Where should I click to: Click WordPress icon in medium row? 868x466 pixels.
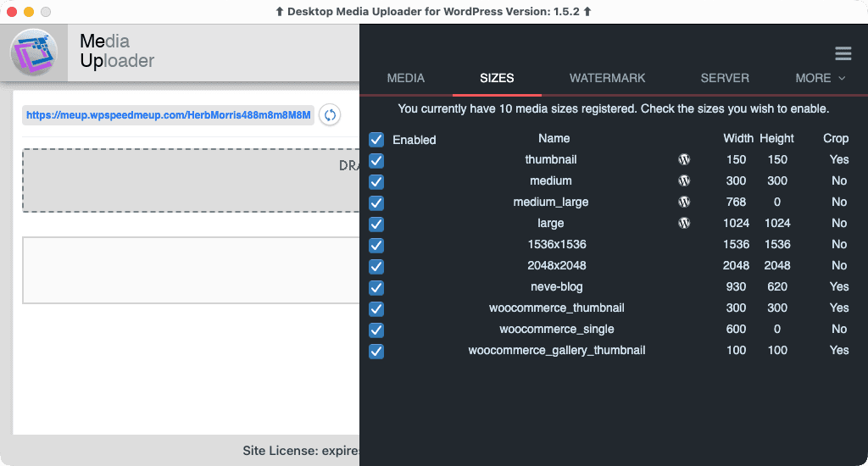tap(684, 180)
